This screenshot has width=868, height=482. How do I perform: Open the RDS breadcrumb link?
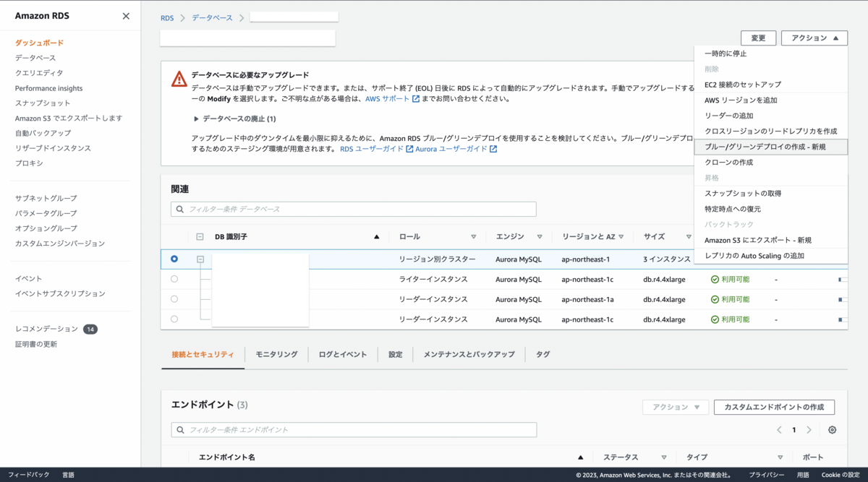point(167,17)
